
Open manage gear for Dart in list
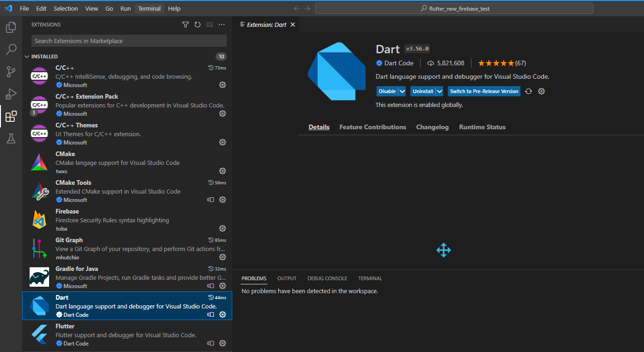[223, 314]
